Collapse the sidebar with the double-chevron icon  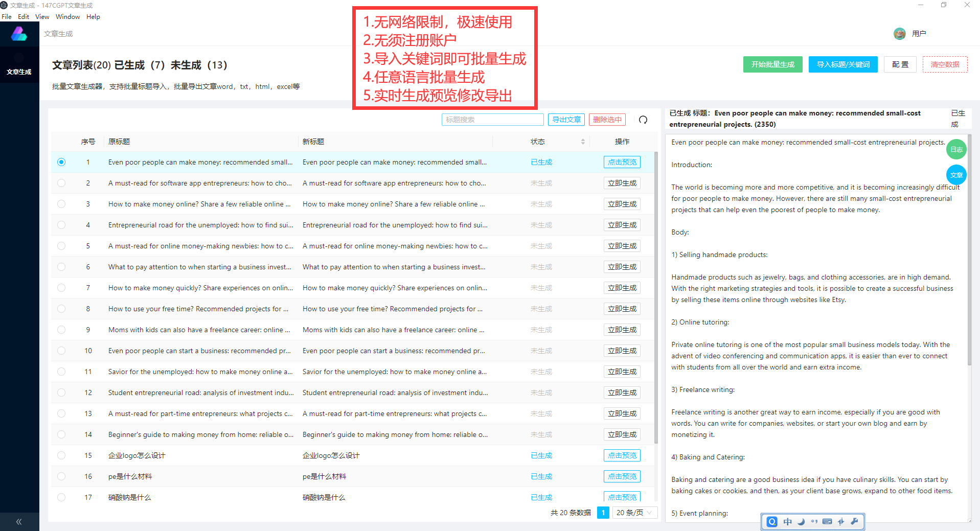(19, 522)
